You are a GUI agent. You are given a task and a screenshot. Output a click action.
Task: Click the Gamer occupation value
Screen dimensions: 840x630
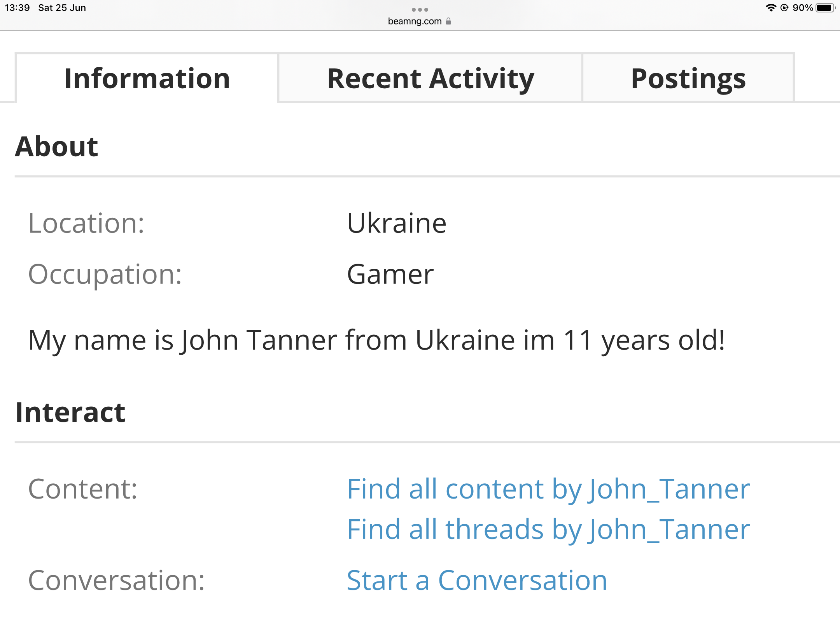(390, 274)
